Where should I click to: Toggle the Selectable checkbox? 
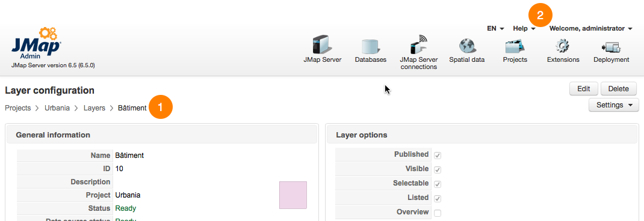point(438,184)
